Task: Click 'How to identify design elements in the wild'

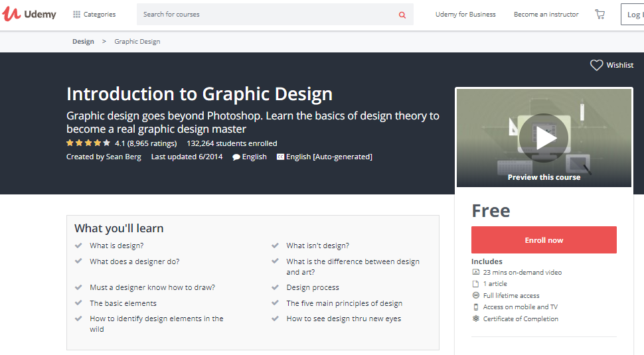Action: pyautogui.click(x=157, y=324)
